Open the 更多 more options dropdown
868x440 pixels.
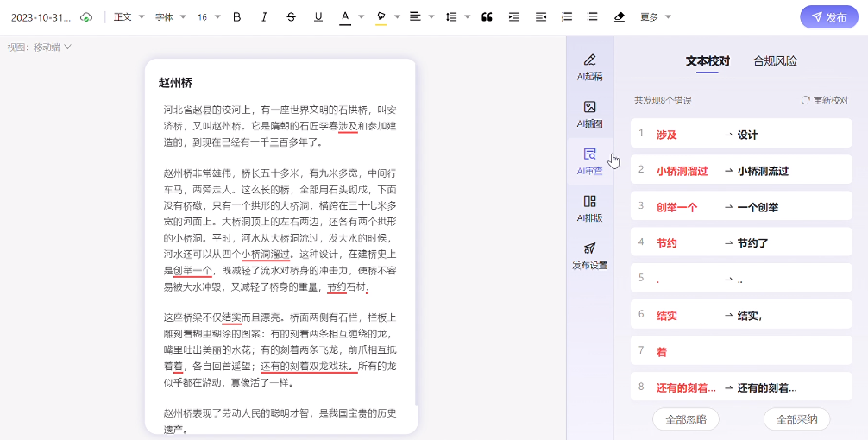(x=656, y=17)
